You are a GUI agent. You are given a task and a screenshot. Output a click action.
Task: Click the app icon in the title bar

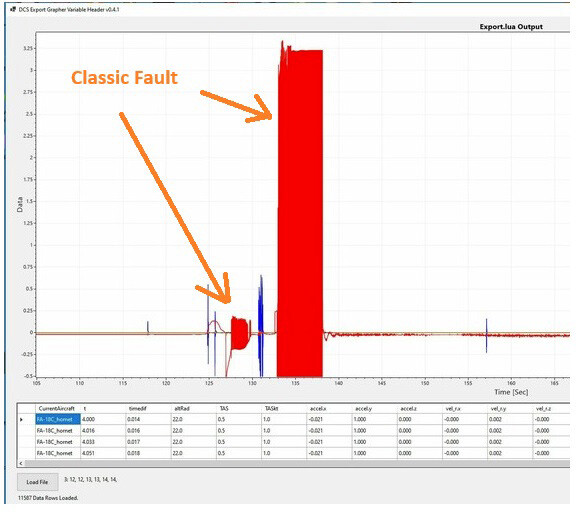(13, 9)
